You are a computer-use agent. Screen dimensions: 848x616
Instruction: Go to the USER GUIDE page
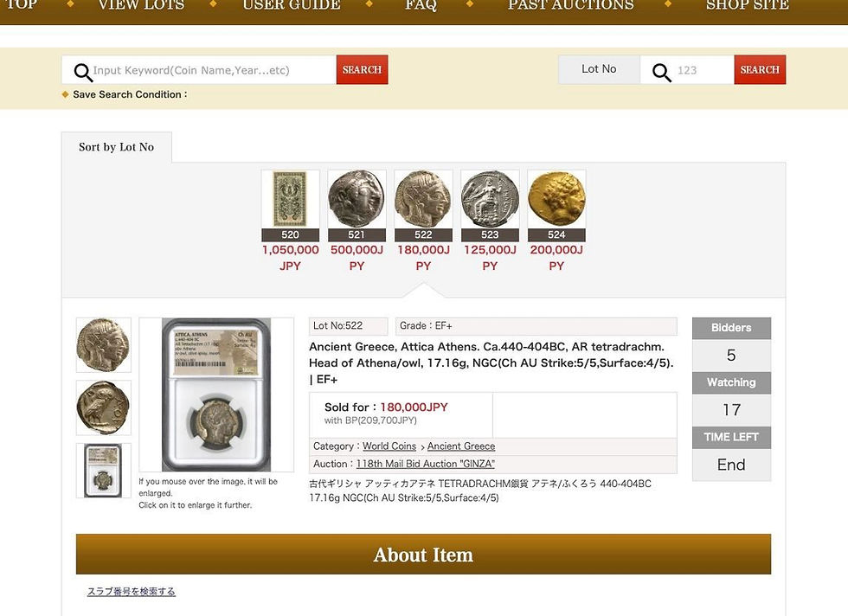(292, 5)
